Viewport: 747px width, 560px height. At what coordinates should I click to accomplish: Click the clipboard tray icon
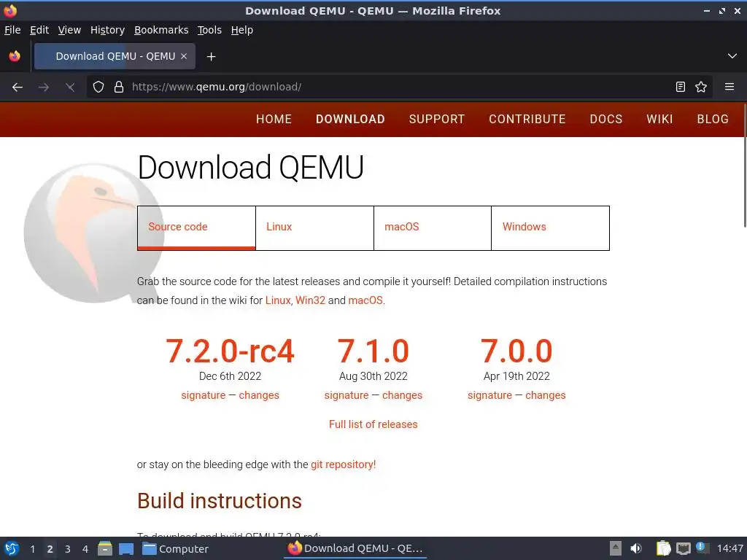(663, 548)
